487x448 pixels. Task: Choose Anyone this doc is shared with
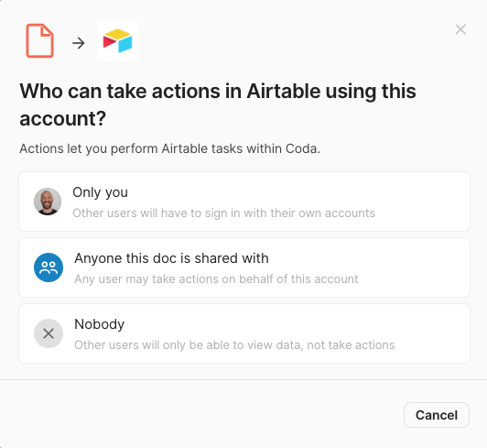244,268
